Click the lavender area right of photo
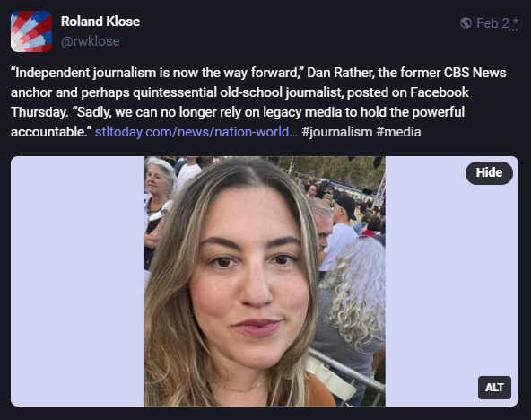 452,281
